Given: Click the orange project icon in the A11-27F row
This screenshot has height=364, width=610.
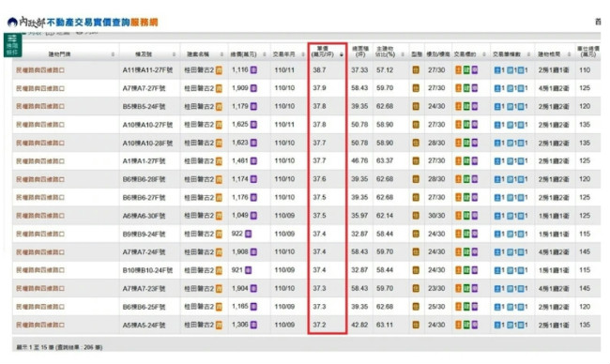Looking at the screenshot, I should tap(219, 70).
